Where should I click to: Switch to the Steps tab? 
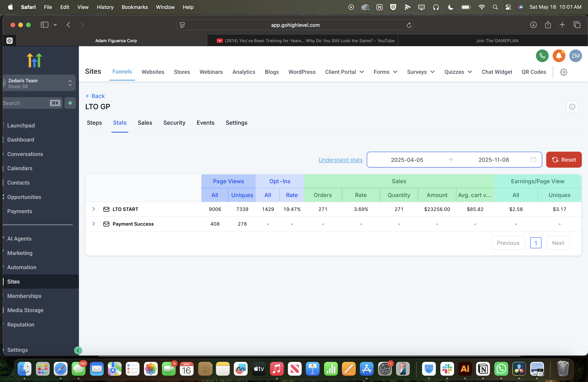tap(94, 123)
